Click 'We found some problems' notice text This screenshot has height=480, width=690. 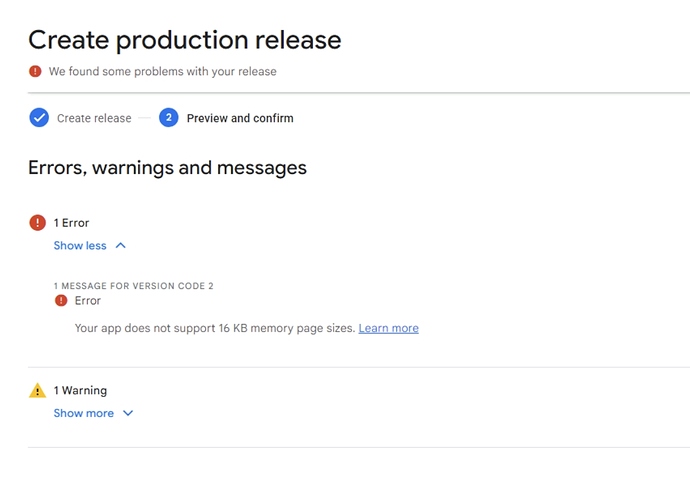[x=162, y=71]
